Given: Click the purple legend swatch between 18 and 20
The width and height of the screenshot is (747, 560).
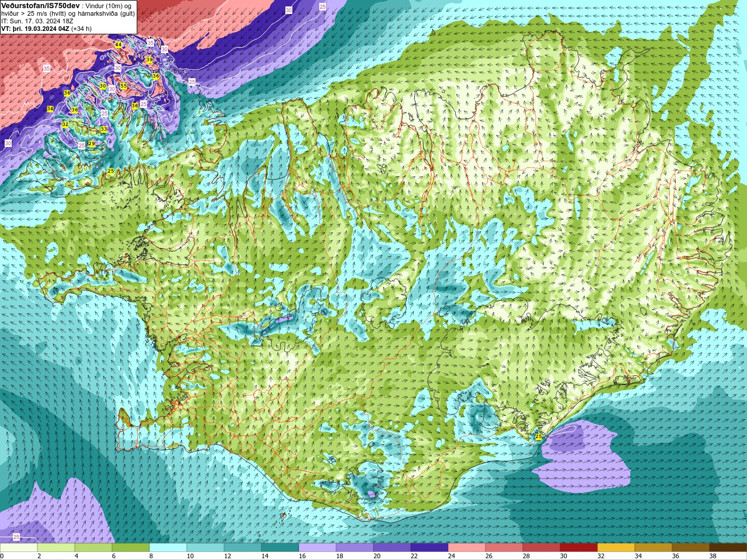Looking at the screenshot, I should (x=355, y=548).
